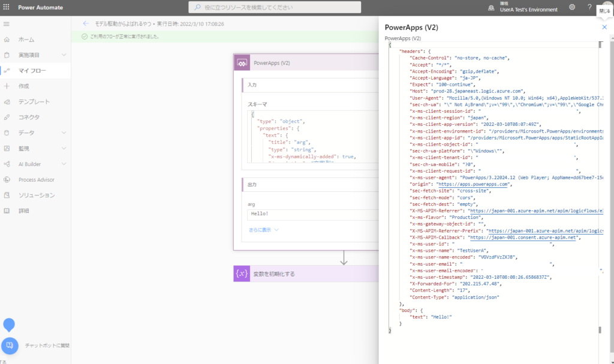Click the マイ フロー flow icon

(7, 71)
